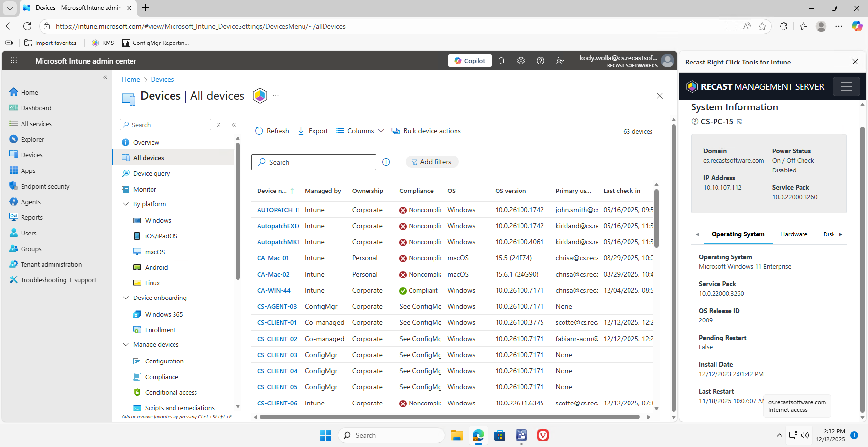Screen dimensions: 868x447
Task: Open Microsoft Store from taskbar
Action: (499, 435)
